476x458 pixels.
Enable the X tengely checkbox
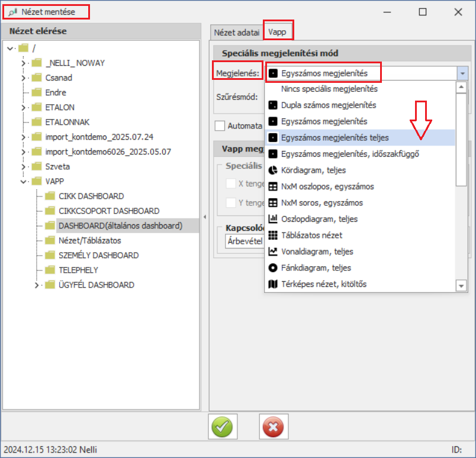click(231, 183)
